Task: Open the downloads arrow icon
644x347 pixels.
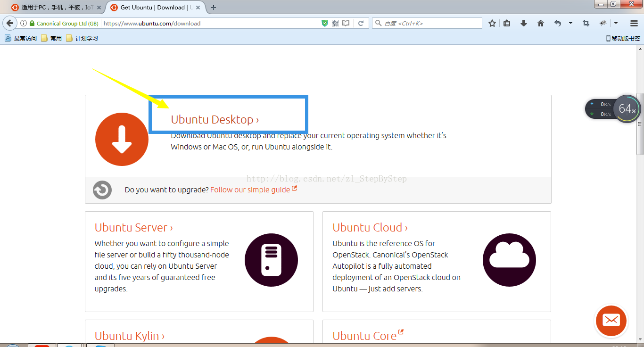Action: coord(524,23)
